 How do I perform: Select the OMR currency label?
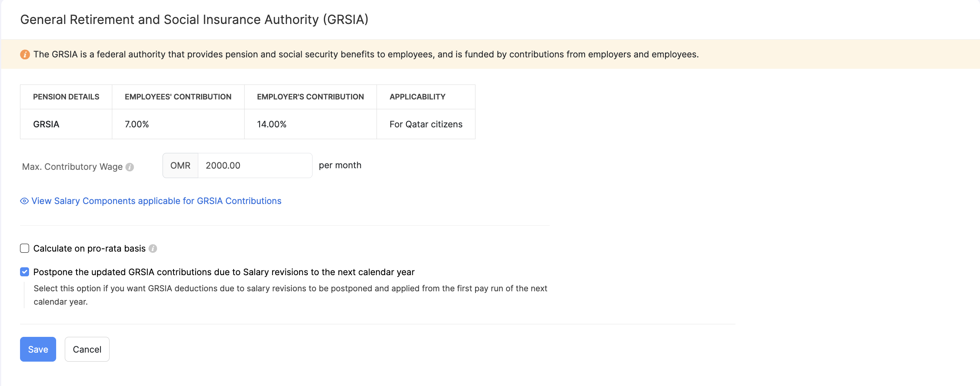click(181, 165)
